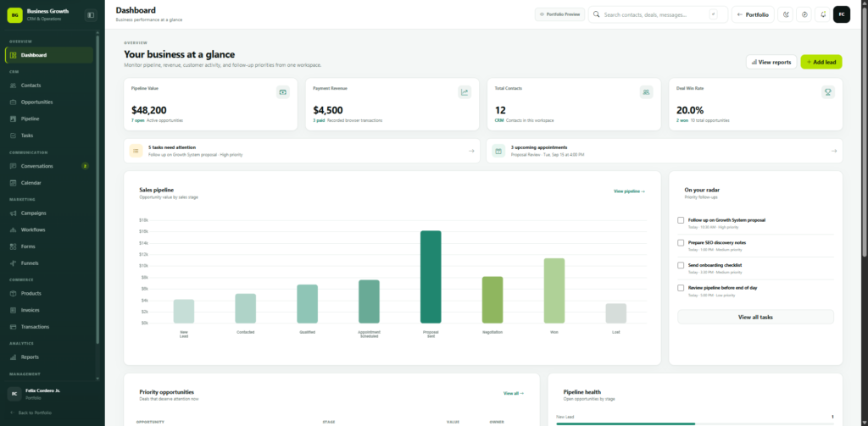
Task: Click the Products box icon
Action: click(14, 293)
